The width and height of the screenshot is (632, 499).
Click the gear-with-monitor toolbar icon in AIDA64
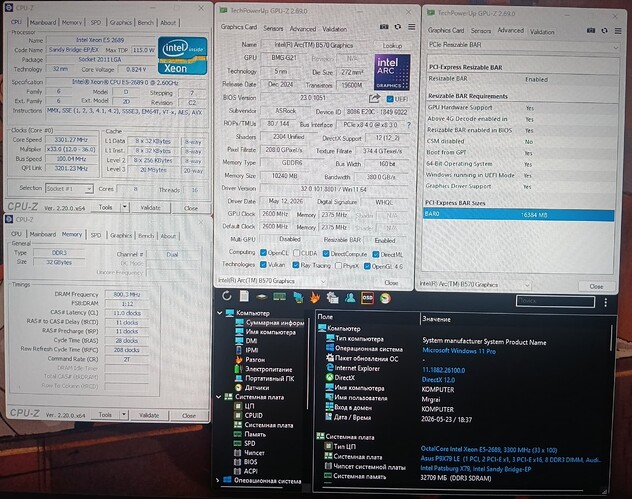(333, 297)
